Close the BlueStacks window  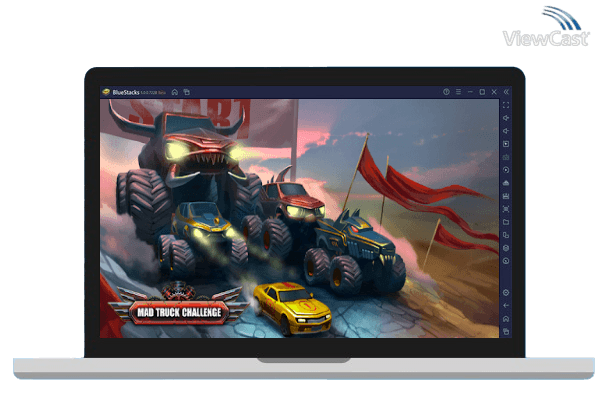[494, 92]
